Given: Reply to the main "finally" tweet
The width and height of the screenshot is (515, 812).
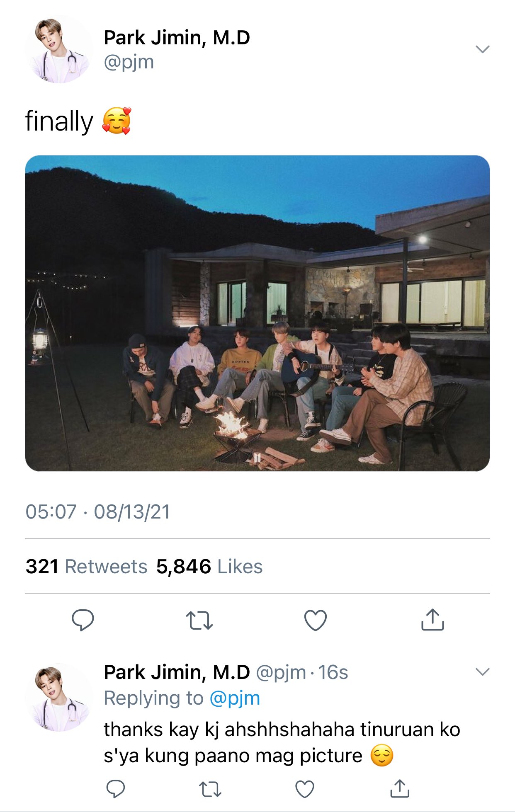Looking at the screenshot, I should click(x=83, y=620).
